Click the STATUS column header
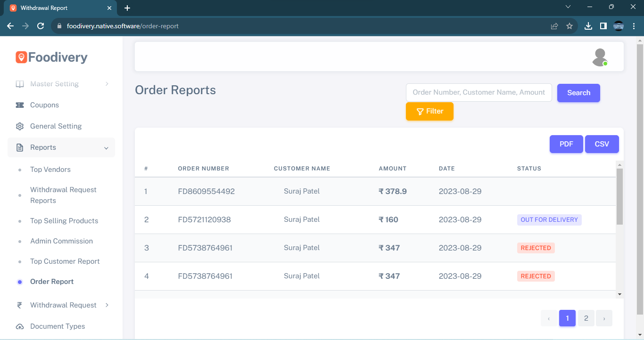The width and height of the screenshot is (644, 340). pos(529,169)
